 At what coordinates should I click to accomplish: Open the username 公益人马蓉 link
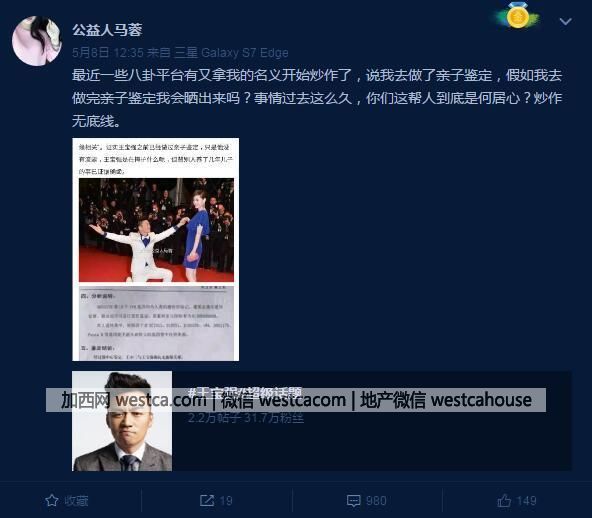tap(107, 30)
